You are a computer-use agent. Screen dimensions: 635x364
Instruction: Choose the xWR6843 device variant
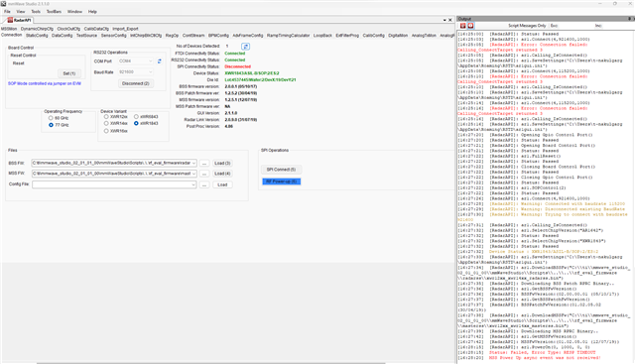(x=136, y=117)
